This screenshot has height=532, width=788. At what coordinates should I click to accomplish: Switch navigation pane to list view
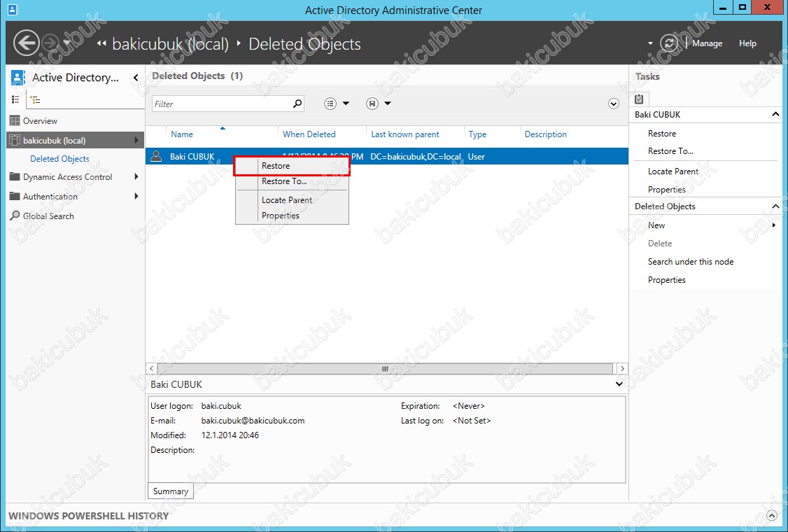point(15,99)
